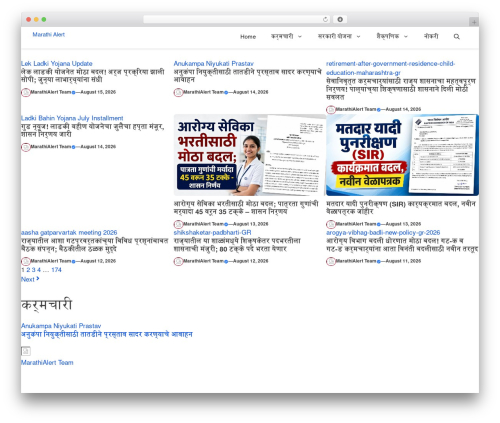Open the शैक्षणिक menu item
Viewport: 500px width, 423px height.
tap(388, 36)
